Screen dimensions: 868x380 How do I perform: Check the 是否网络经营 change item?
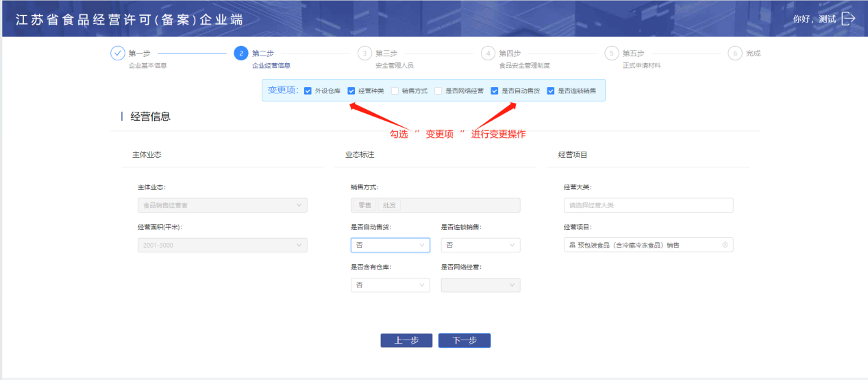click(438, 91)
